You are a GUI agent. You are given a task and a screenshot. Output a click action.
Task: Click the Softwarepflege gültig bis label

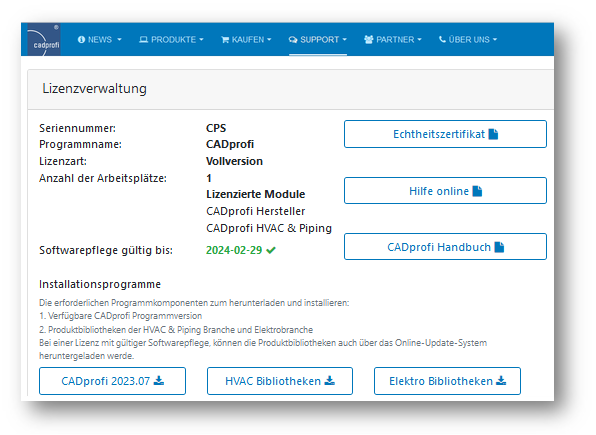point(106,250)
